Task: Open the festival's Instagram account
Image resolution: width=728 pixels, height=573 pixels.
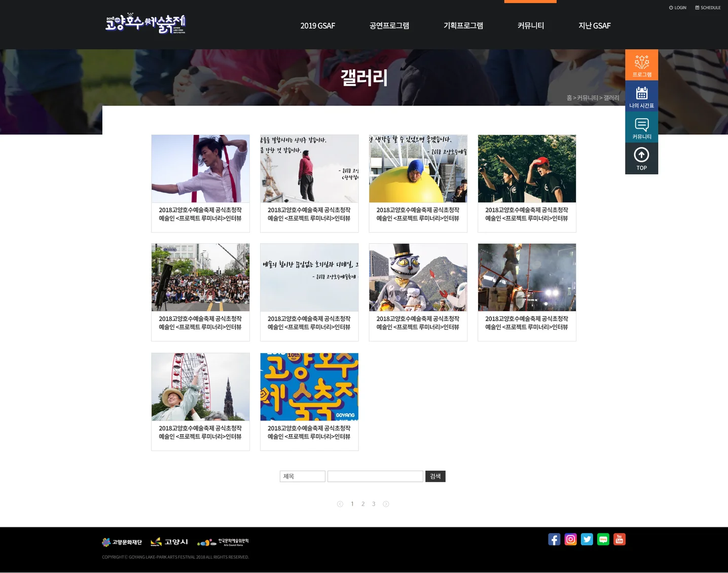Action: tap(570, 539)
